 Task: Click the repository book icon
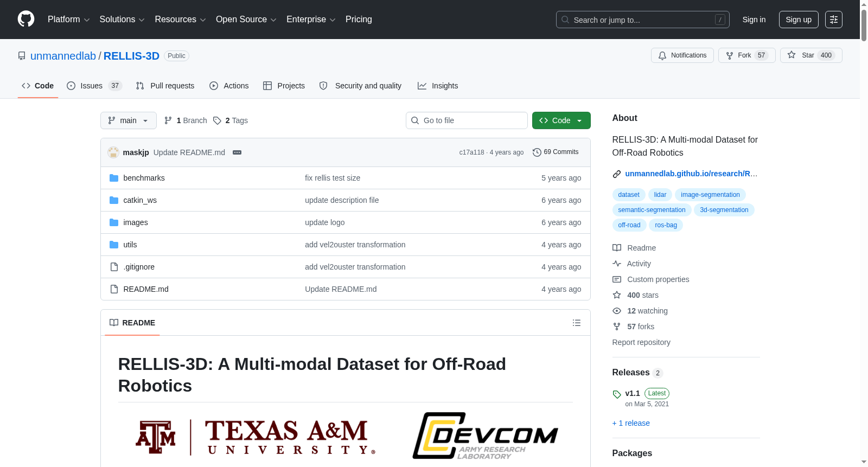pos(22,56)
